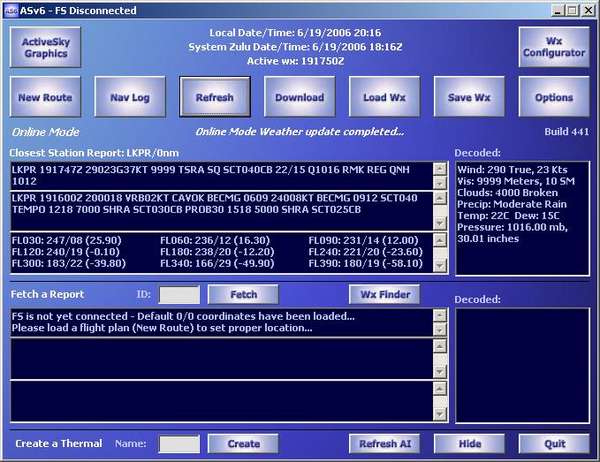Click up arrow of the bottom empty report box scrollbar
Viewport: 600px width, 462px height.
pos(440,389)
